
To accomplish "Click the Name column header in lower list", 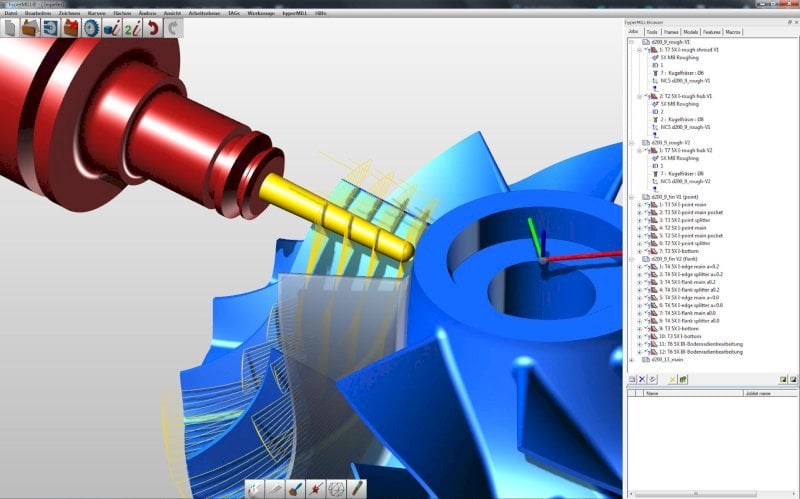I will pyautogui.click(x=694, y=393).
